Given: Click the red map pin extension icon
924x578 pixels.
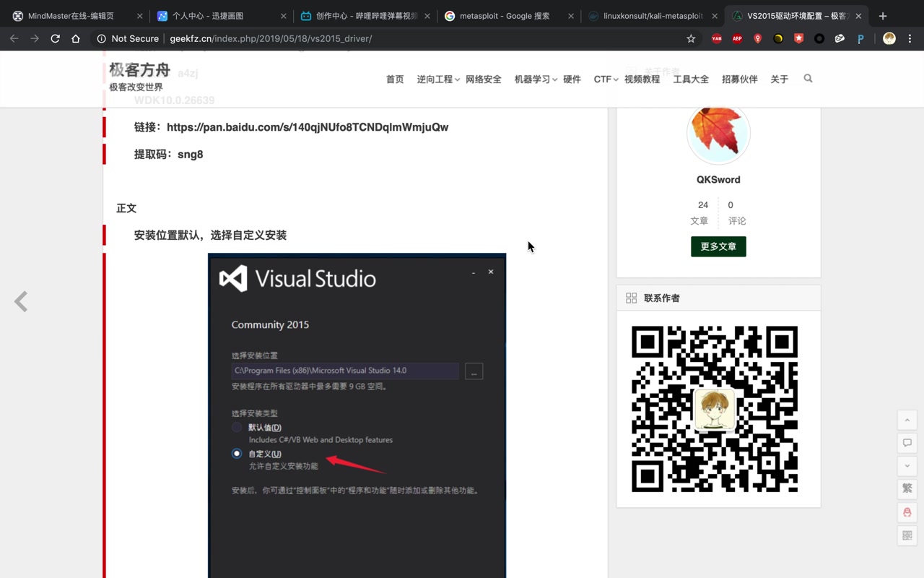Looking at the screenshot, I should pyautogui.click(x=757, y=39).
